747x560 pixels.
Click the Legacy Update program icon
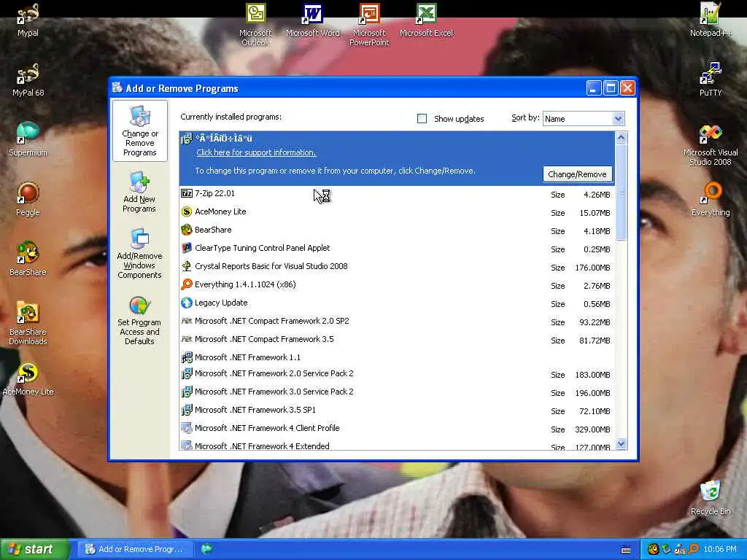tap(186, 303)
